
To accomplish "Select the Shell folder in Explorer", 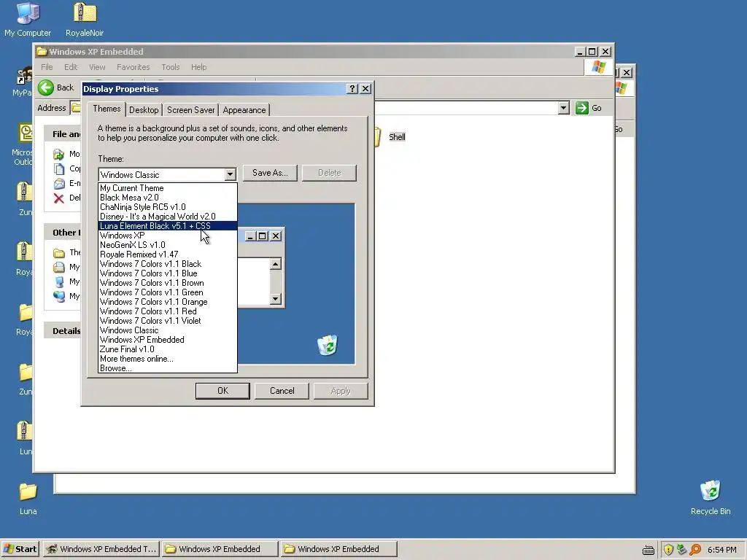I will [x=397, y=137].
